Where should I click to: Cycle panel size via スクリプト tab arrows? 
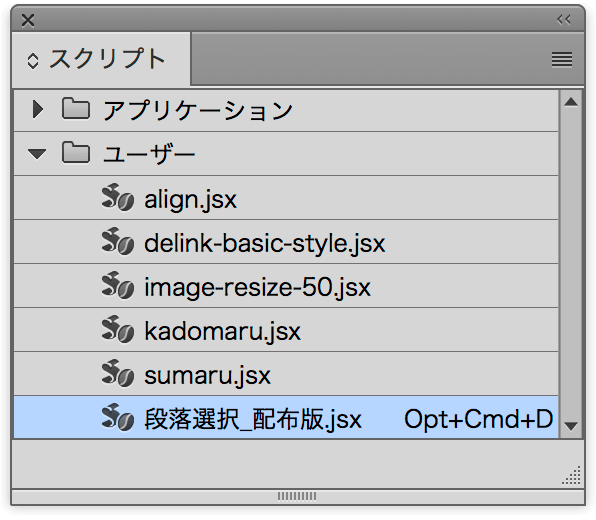[33, 61]
